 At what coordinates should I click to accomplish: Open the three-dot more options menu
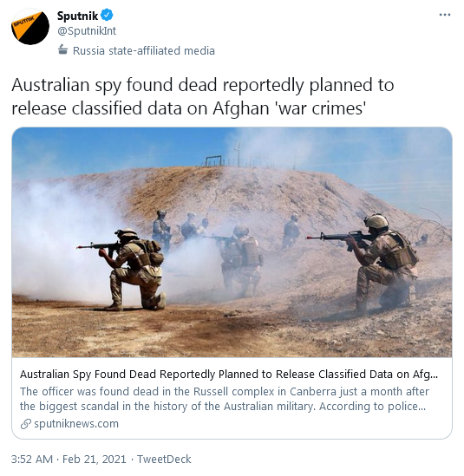(445, 15)
